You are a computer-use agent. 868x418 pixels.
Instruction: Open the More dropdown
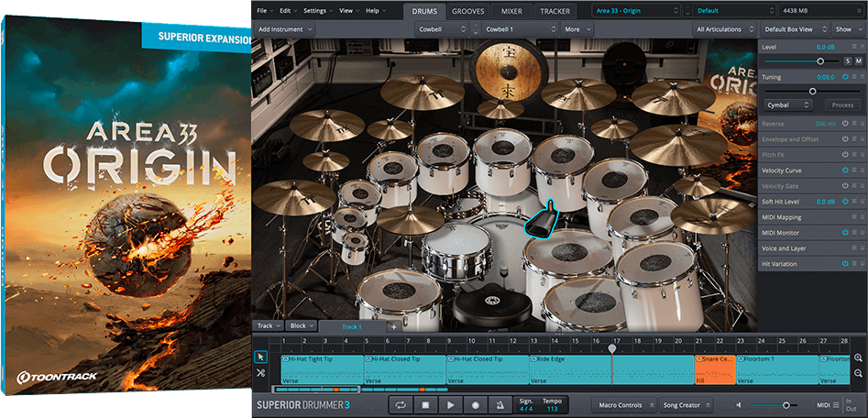click(577, 29)
